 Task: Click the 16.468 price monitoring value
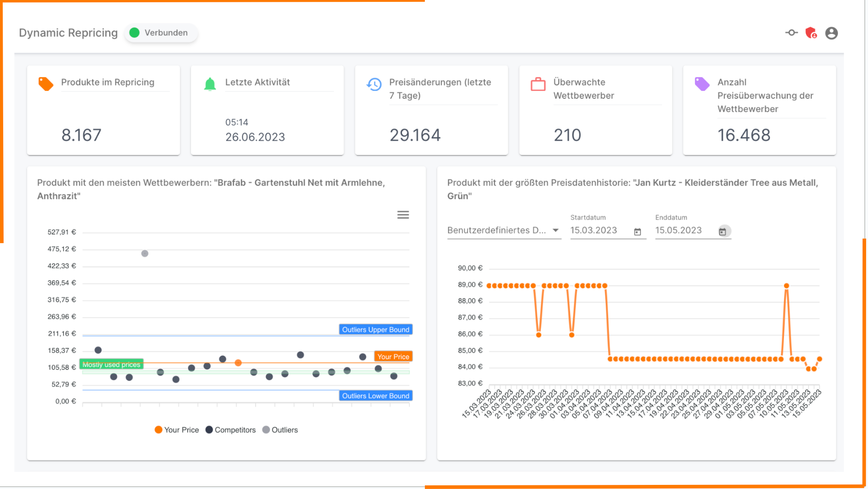pyautogui.click(x=744, y=135)
